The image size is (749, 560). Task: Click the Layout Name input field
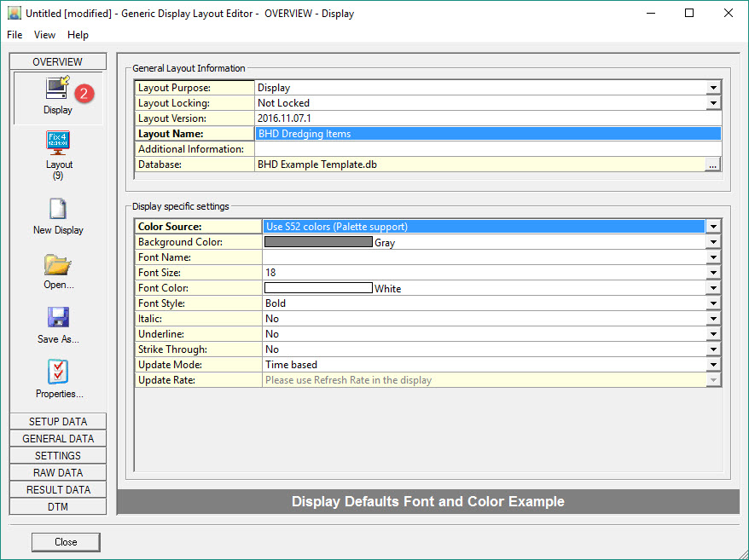click(x=488, y=134)
